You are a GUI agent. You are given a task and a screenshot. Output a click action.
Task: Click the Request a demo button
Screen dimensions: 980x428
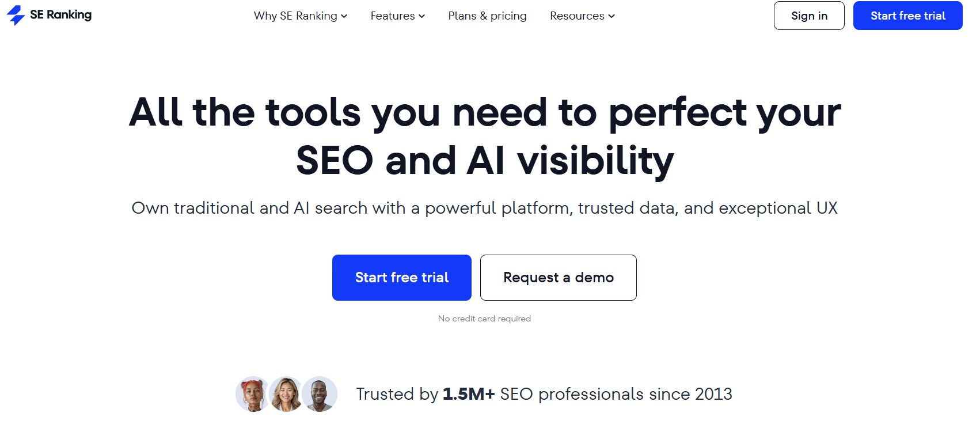[x=558, y=277]
